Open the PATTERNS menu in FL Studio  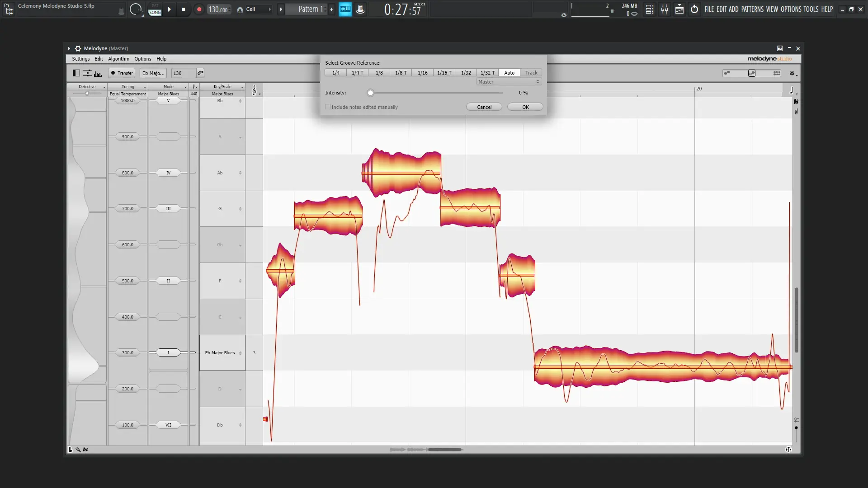coord(752,9)
